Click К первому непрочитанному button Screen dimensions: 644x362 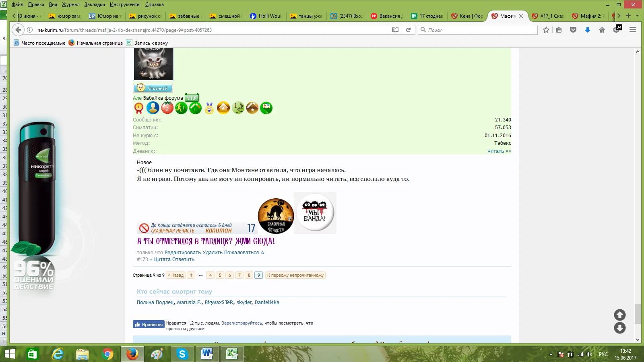coord(295,275)
